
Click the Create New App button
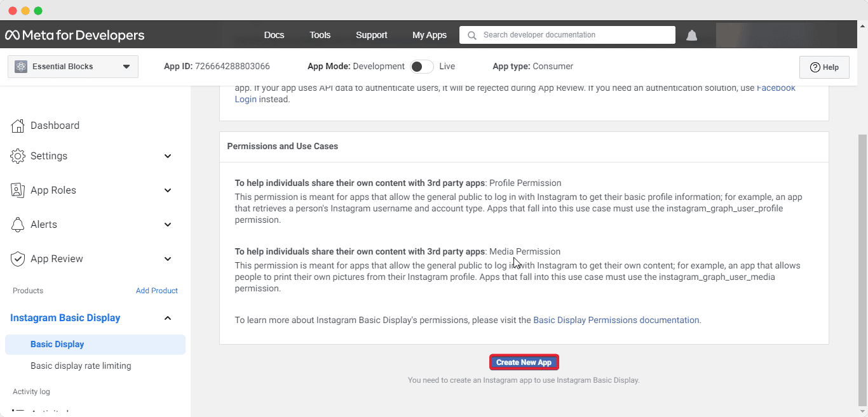point(524,362)
